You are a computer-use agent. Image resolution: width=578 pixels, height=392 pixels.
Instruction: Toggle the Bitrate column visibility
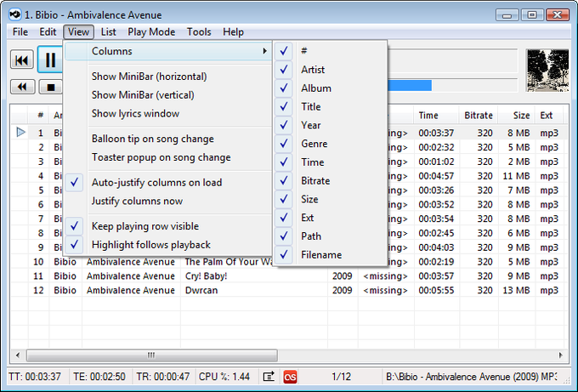(x=331, y=181)
